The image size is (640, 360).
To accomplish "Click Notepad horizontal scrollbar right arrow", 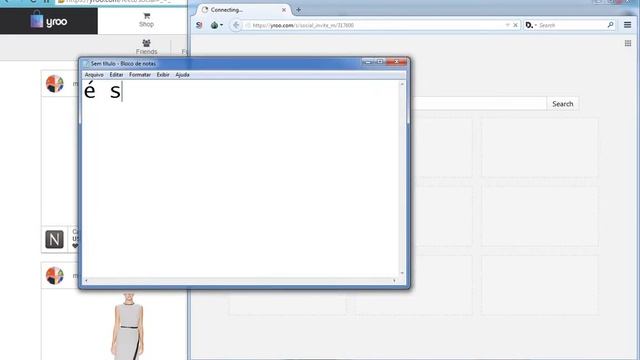I will click(x=394, y=280).
